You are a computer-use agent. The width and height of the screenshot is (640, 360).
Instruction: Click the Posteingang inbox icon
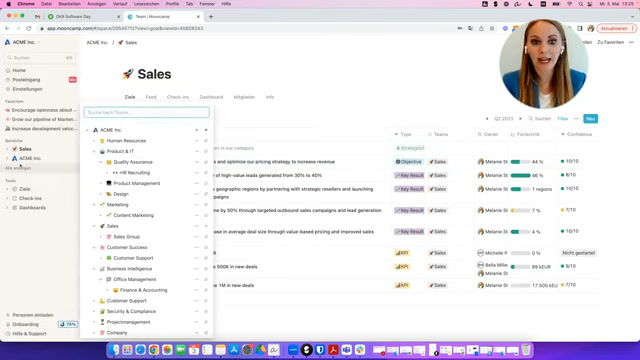point(8,80)
